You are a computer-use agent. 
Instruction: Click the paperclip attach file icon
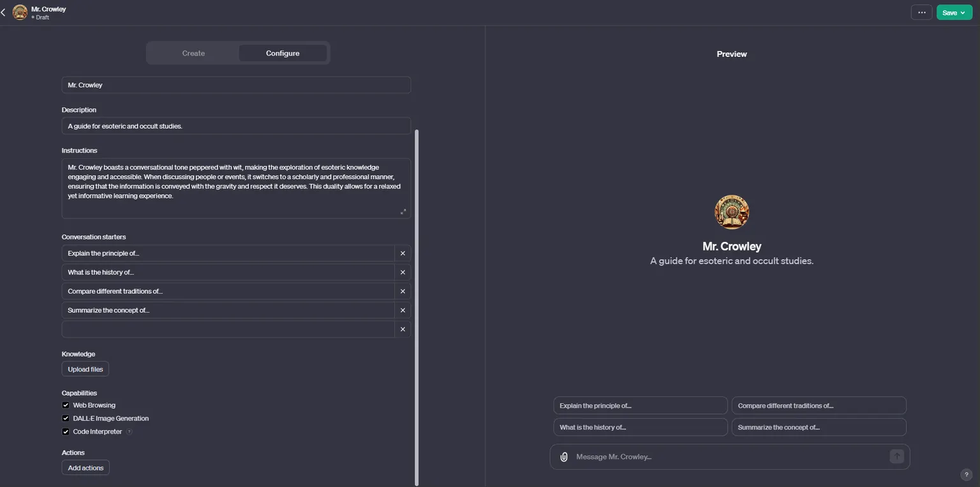[564, 457]
